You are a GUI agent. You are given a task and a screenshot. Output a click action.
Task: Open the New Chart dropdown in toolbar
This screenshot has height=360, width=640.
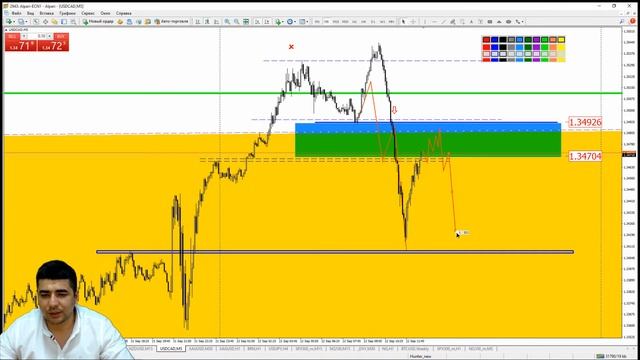(10, 21)
